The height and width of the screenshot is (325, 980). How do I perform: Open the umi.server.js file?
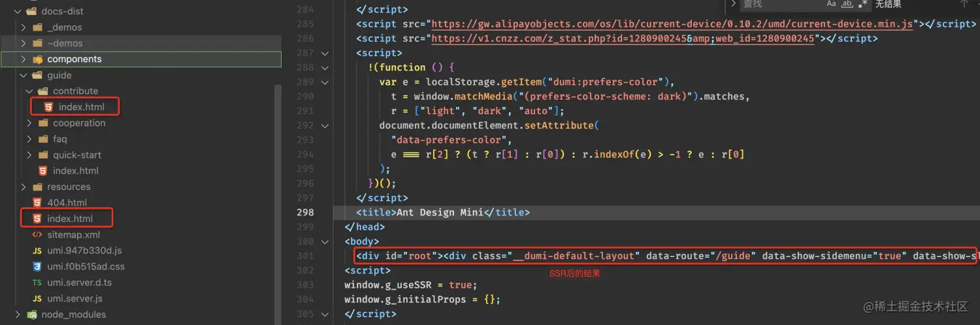(x=75, y=298)
